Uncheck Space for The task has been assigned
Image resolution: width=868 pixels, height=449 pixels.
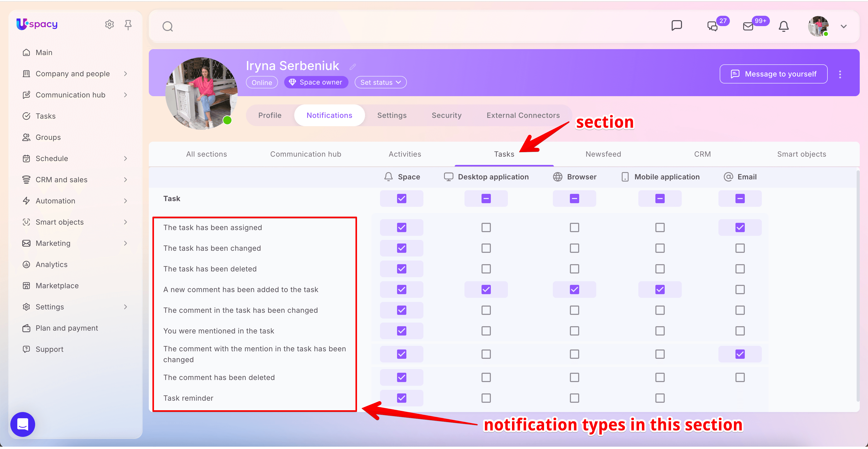pyautogui.click(x=401, y=227)
